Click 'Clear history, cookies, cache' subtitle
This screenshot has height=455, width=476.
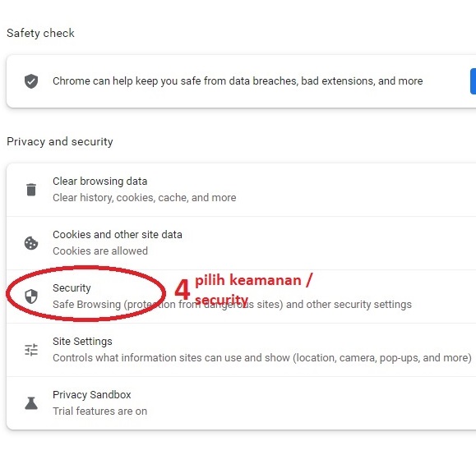coord(145,198)
